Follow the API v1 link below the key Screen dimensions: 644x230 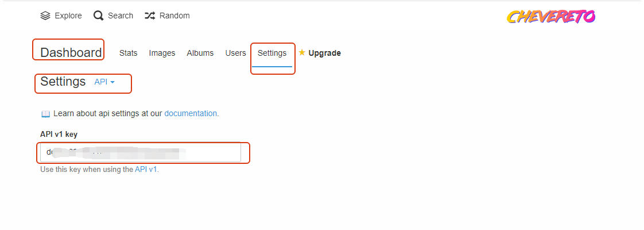[146, 170]
